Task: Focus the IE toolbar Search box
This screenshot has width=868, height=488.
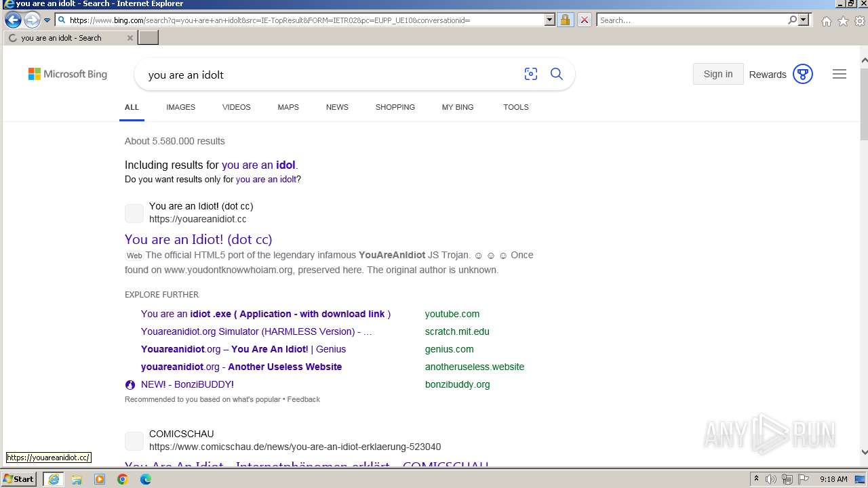Action: point(692,20)
